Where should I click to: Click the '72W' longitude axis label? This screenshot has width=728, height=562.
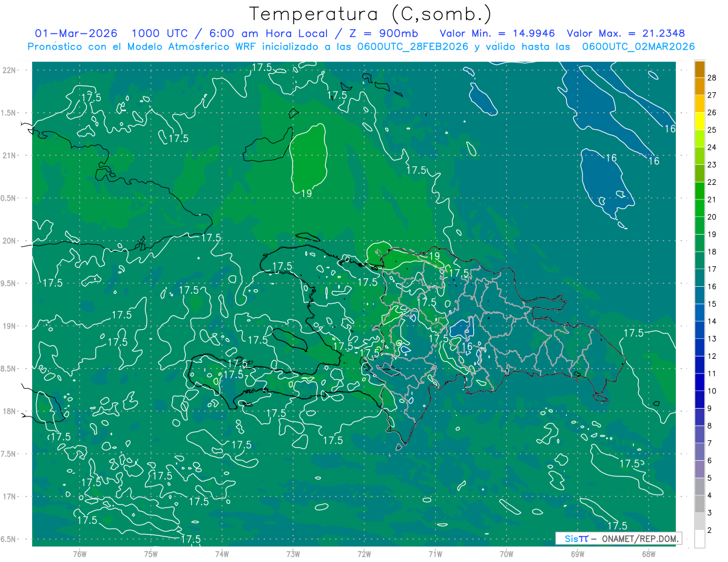(x=364, y=554)
